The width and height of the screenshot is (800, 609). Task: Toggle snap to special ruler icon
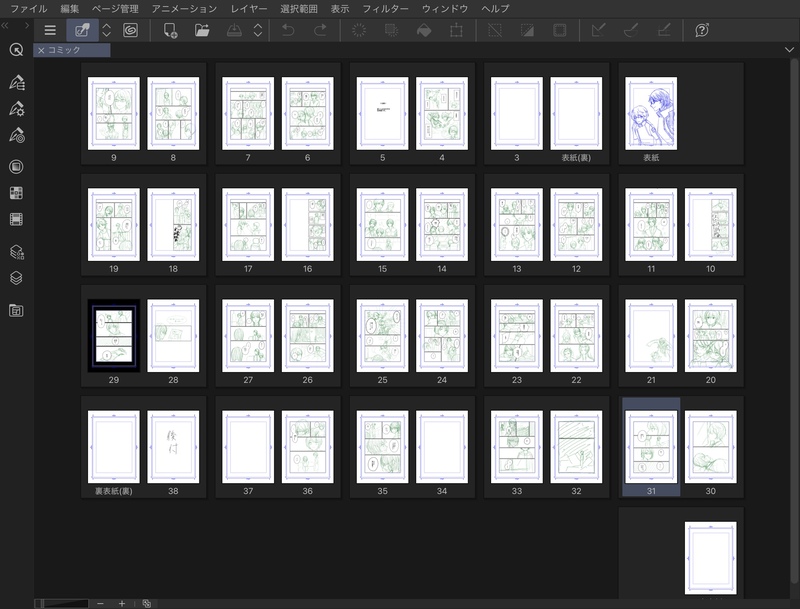631,31
